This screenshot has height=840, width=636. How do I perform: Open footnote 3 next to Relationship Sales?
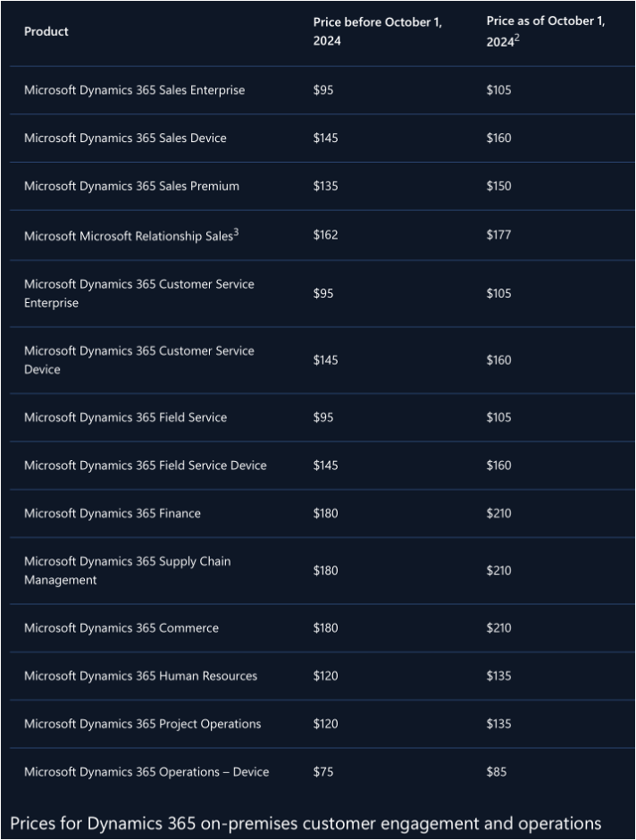[236, 231]
